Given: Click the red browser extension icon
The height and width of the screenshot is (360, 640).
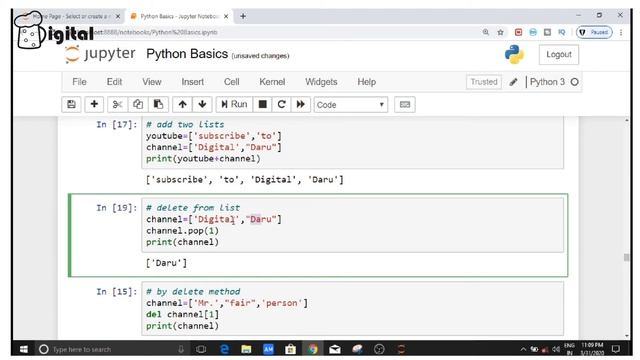Looking at the screenshot, I should tap(518, 32).
